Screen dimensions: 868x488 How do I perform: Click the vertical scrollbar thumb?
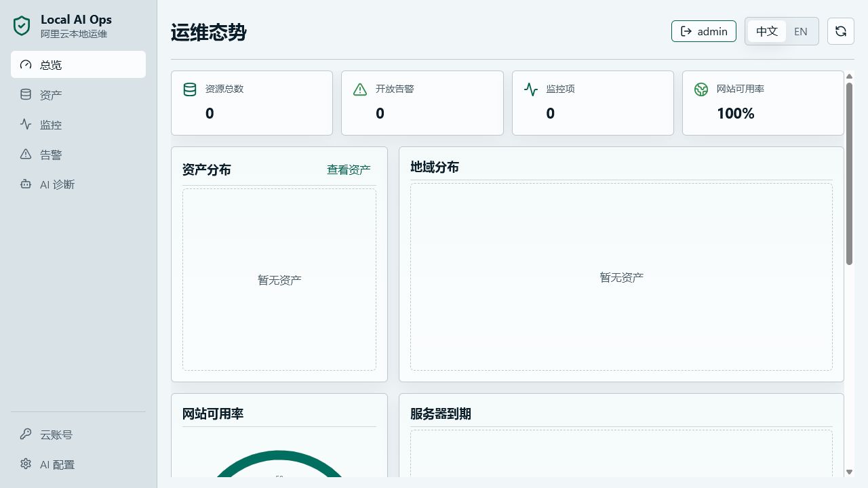click(849, 174)
